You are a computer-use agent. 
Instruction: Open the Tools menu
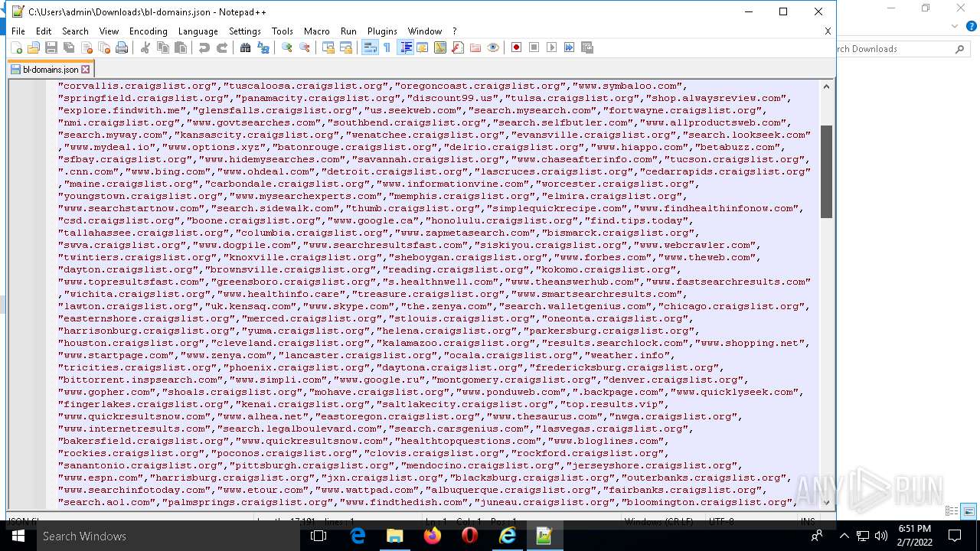(283, 31)
